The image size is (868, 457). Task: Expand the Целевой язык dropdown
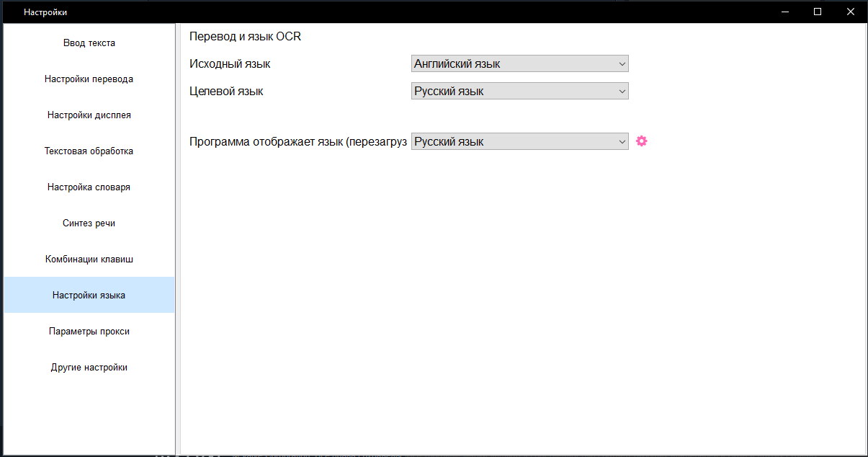click(x=519, y=92)
